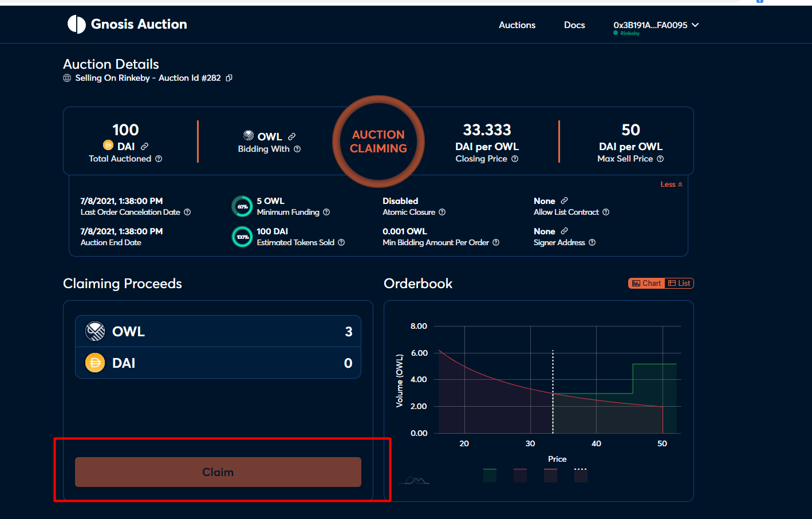The width and height of the screenshot is (812, 519).
Task: Open the Signer Address None link icon
Action: click(x=565, y=231)
